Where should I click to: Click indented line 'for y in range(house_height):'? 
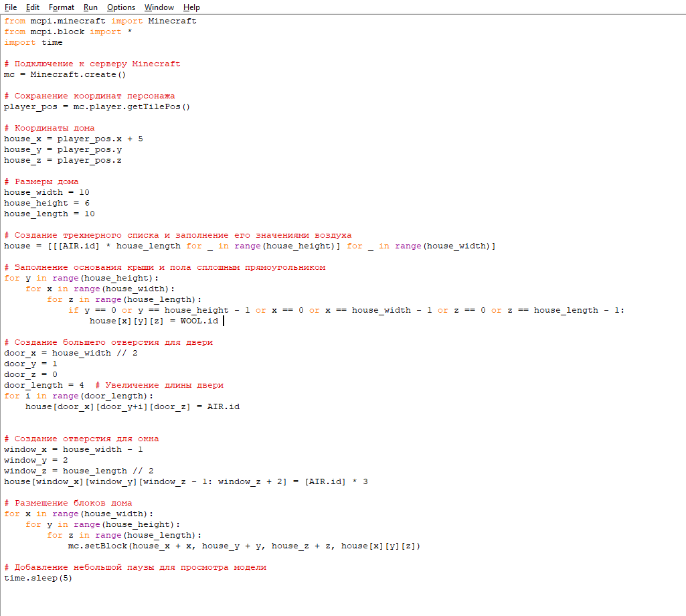click(103, 525)
